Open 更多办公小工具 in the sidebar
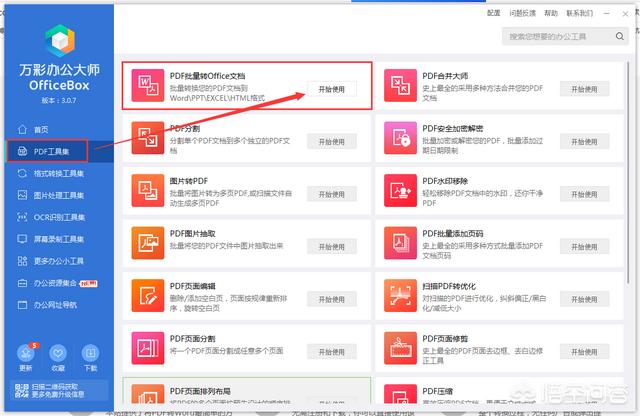 (59, 261)
